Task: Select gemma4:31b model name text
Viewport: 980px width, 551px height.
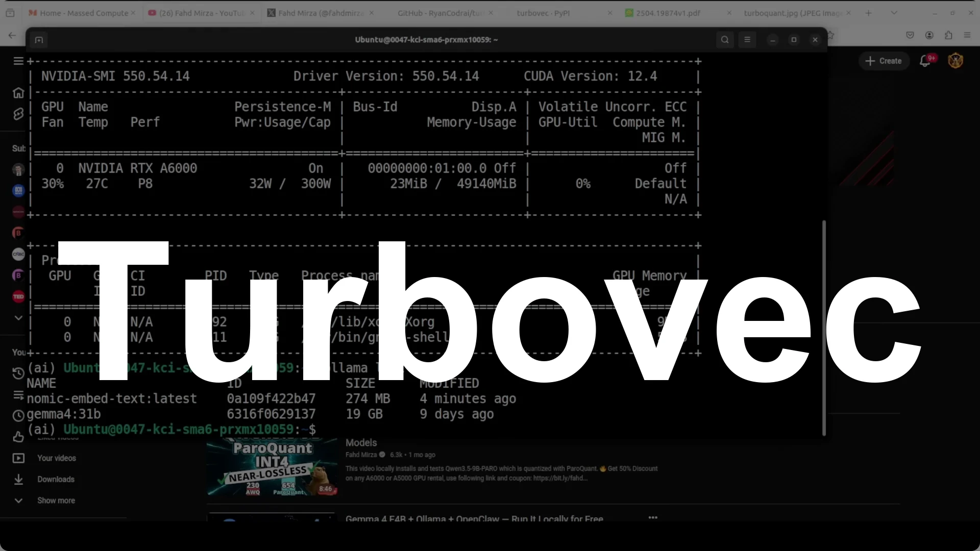Action: pos(64,414)
